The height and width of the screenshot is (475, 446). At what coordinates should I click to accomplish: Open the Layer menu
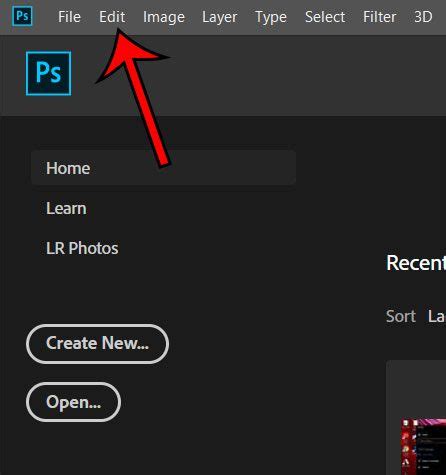[x=219, y=17]
